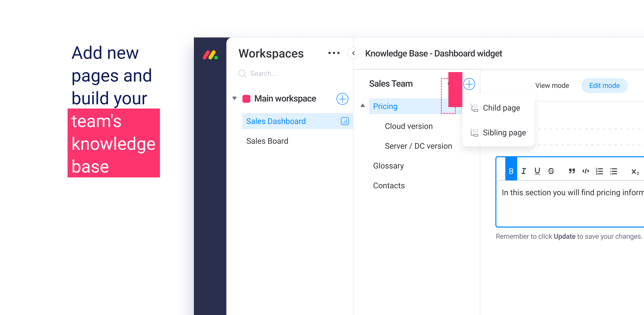Click the Main workspace pink color square
Image resolution: width=644 pixels, height=315 pixels.
coord(246,99)
